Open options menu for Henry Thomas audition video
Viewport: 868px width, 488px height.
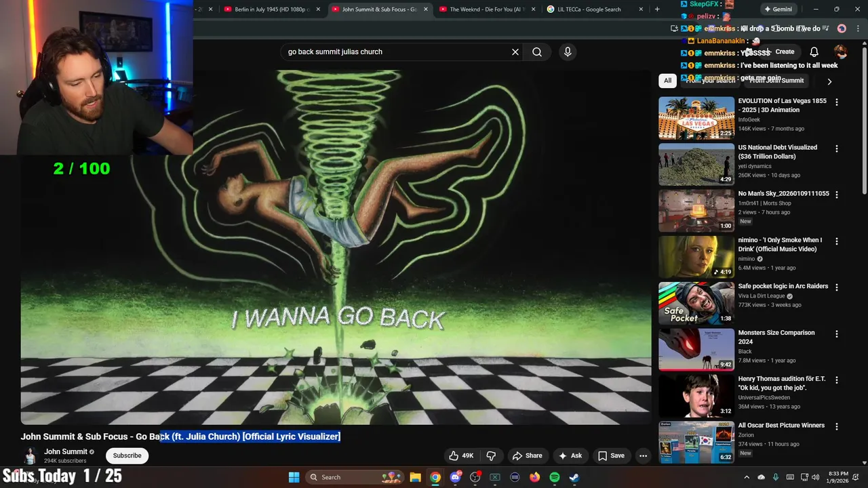point(836,380)
